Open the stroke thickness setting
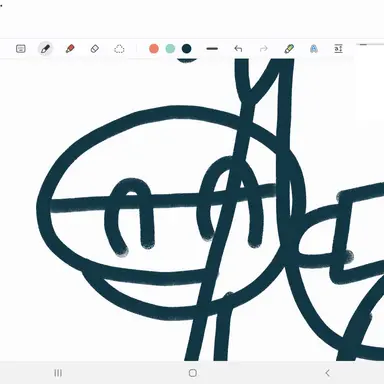384x384 pixels. point(212,49)
